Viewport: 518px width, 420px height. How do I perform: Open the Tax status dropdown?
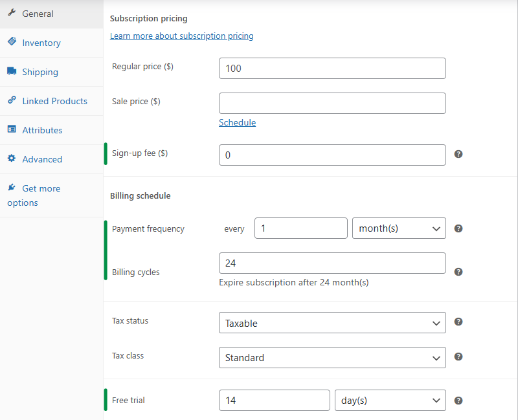coord(332,323)
